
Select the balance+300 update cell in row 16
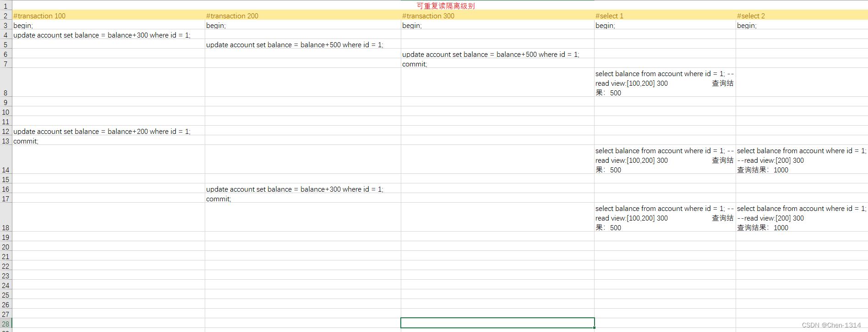coord(303,188)
